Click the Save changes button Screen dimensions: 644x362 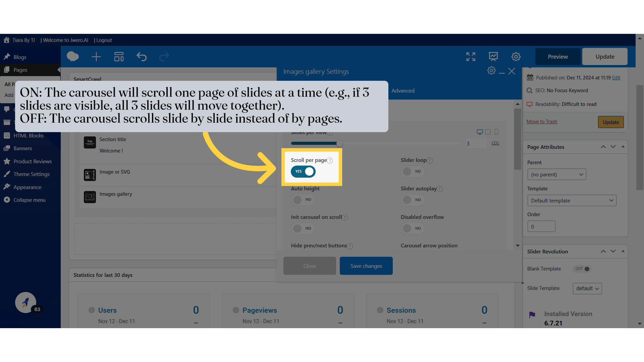click(366, 266)
